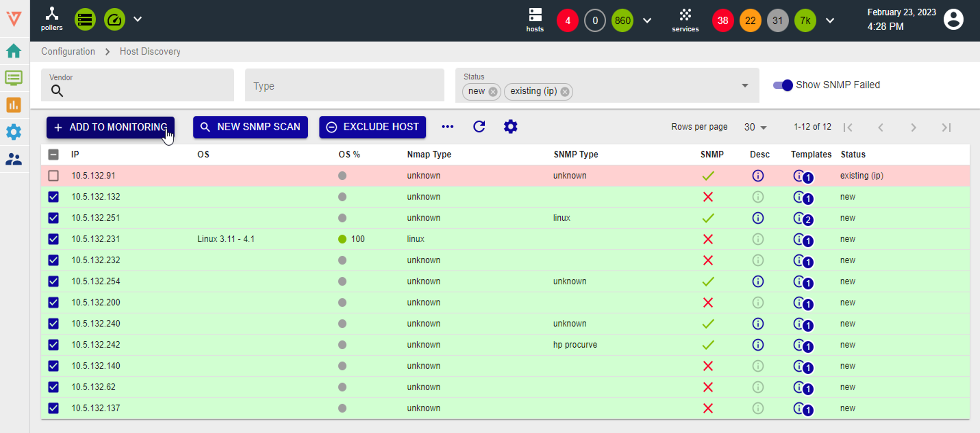Open the home dashboard sidebar icon

pos(14,51)
